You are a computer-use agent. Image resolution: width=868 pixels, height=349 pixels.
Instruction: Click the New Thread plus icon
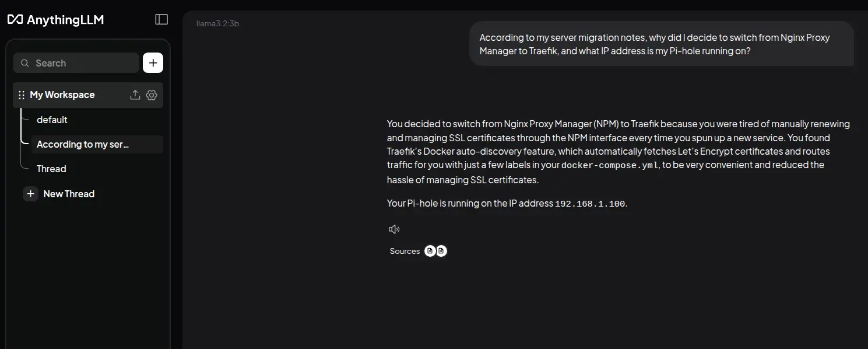pyautogui.click(x=31, y=194)
